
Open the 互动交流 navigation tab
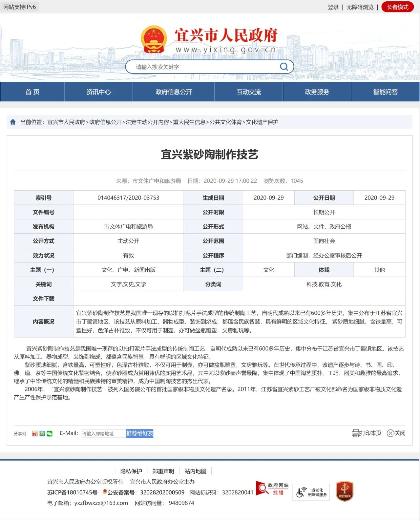tap(249, 92)
